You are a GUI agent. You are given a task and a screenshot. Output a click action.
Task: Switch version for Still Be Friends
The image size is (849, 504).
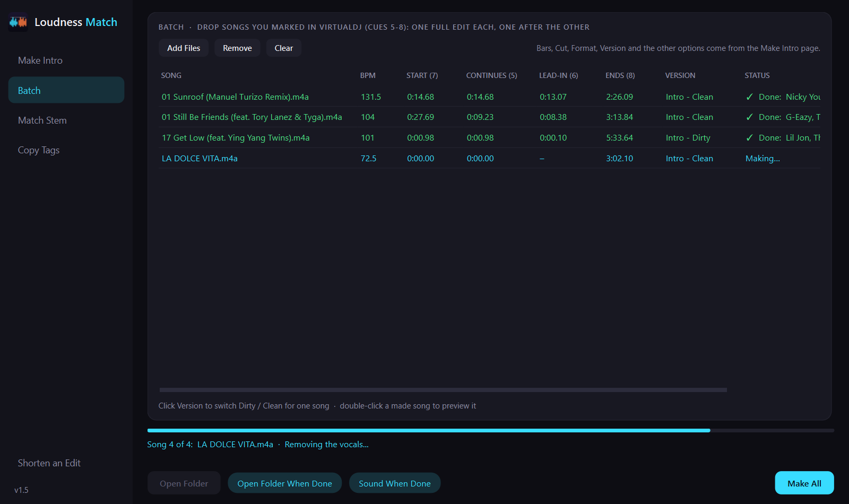689,117
